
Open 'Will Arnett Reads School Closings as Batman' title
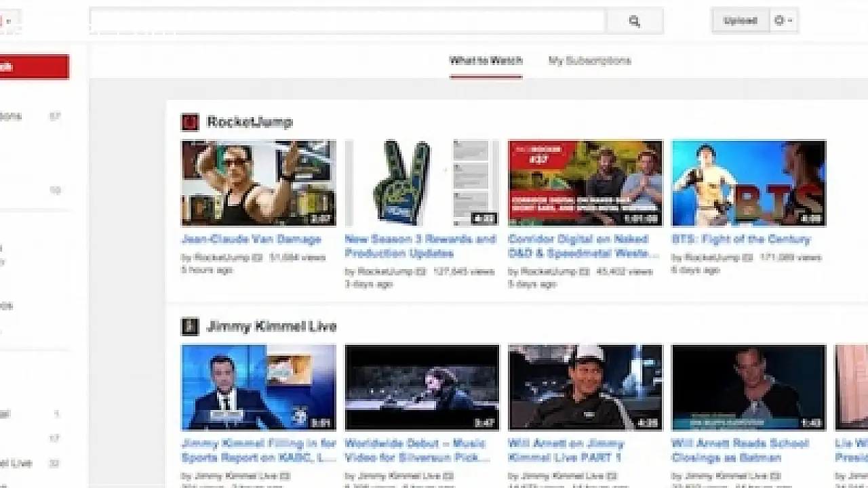(x=741, y=451)
